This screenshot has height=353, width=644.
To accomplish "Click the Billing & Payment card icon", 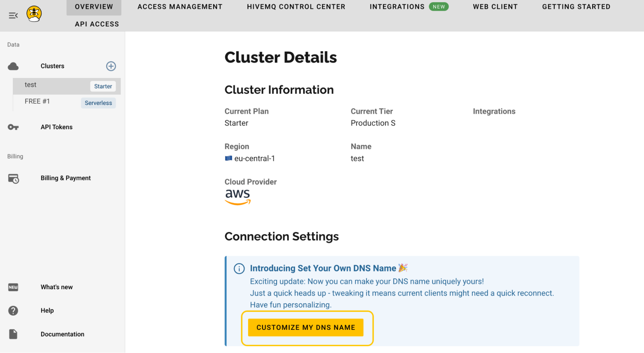I will pos(13,178).
